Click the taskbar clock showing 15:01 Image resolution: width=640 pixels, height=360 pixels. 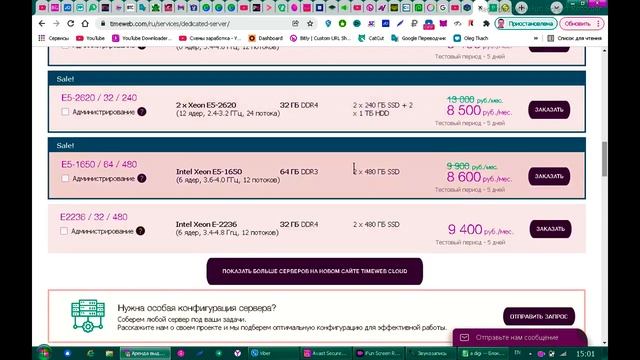[x=585, y=353]
